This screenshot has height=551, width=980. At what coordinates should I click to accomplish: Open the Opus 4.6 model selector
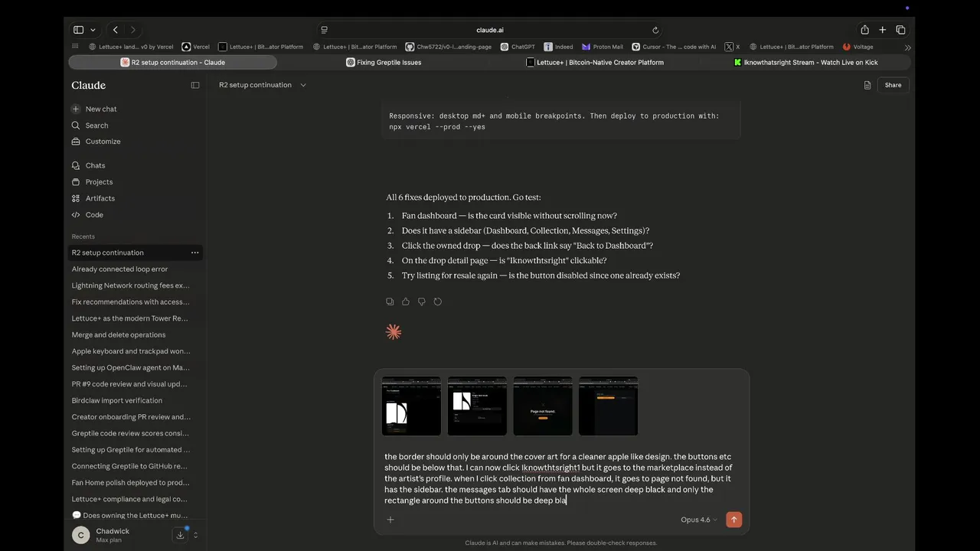(x=698, y=520)
